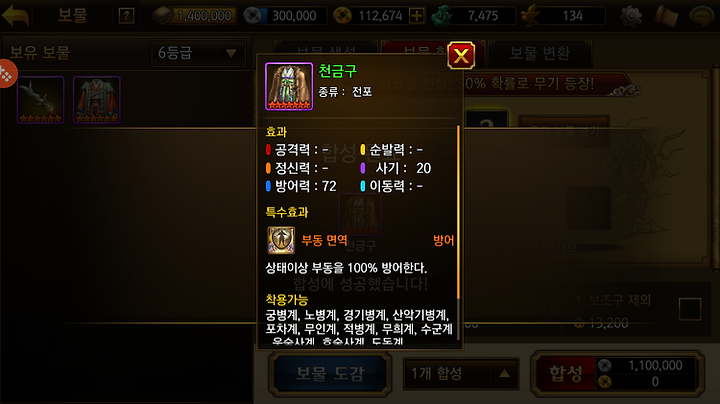Expand the 6등급 grade dropdown
Image resolution: width=720 pixels, height=404 pixels.
[x=198, y=53]
